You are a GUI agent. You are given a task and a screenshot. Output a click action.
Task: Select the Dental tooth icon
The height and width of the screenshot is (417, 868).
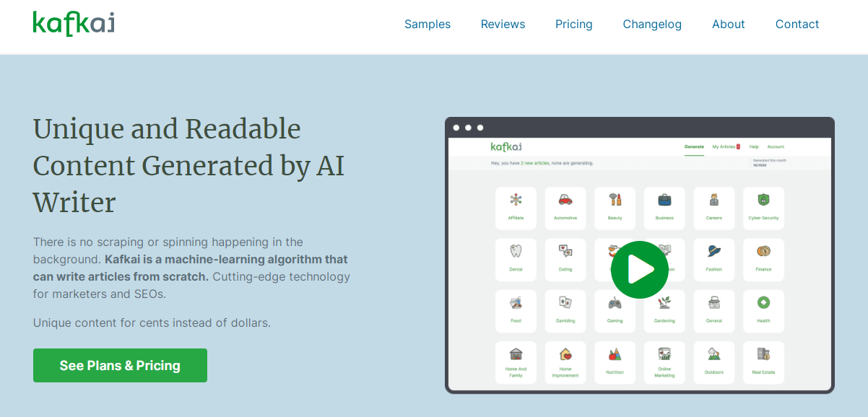(516, 251)
